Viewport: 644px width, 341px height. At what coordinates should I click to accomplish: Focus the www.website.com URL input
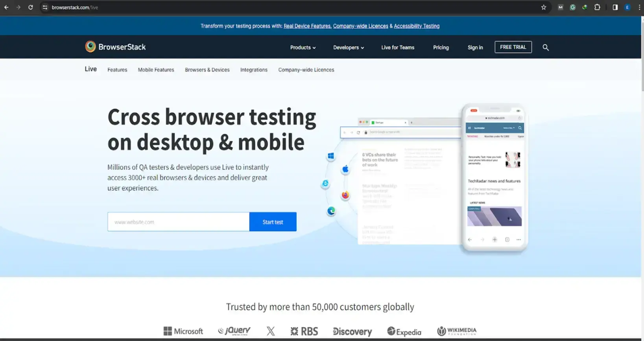pyautogui.click(x=179, y=222)
